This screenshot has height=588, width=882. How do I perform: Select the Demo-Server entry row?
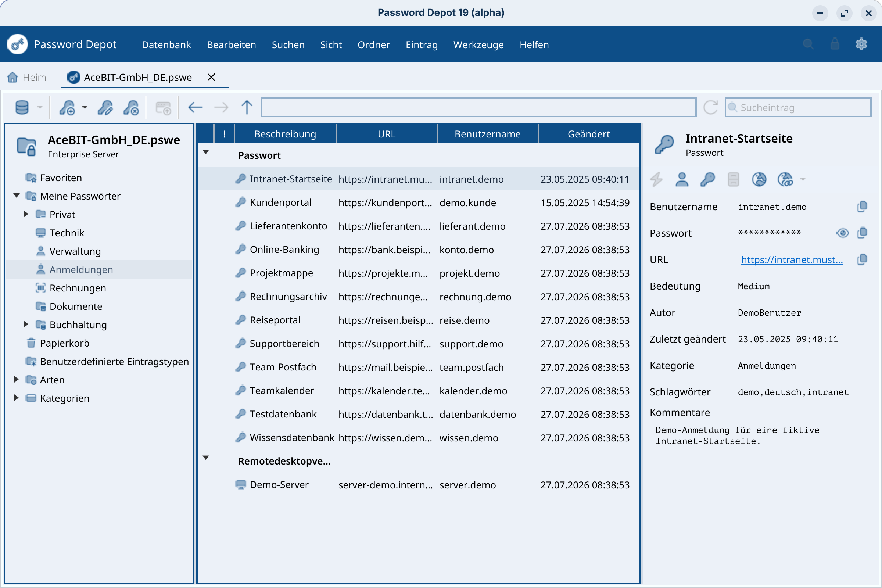point(419,485)
